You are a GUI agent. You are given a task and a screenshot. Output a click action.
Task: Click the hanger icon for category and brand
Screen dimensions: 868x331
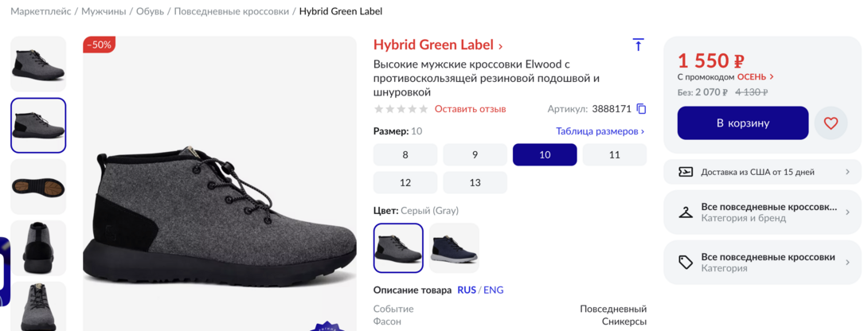tap(685, 212)
